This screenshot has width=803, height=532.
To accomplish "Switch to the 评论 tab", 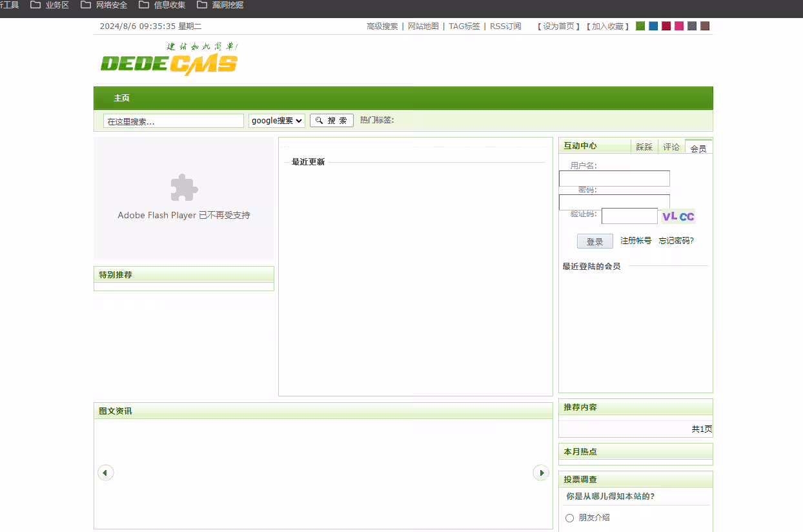I will point(671,147).
